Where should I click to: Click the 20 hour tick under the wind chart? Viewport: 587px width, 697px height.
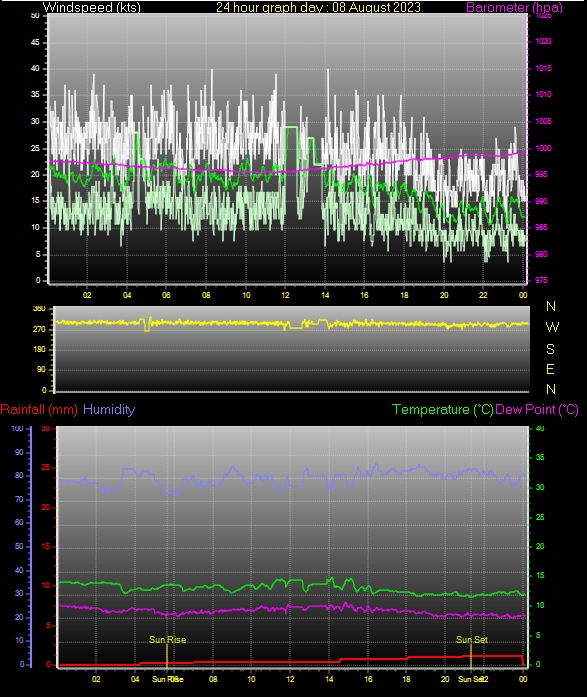(x=444, y=295)
